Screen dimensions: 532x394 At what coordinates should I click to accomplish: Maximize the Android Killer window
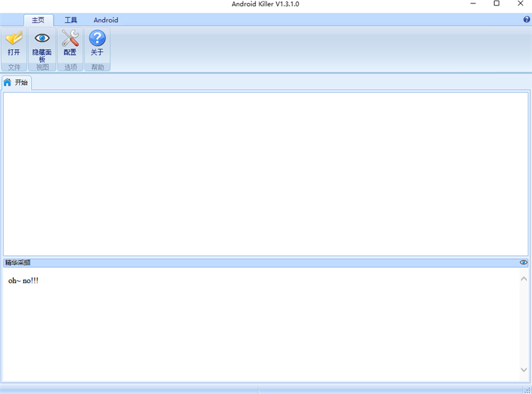point(496,4)
